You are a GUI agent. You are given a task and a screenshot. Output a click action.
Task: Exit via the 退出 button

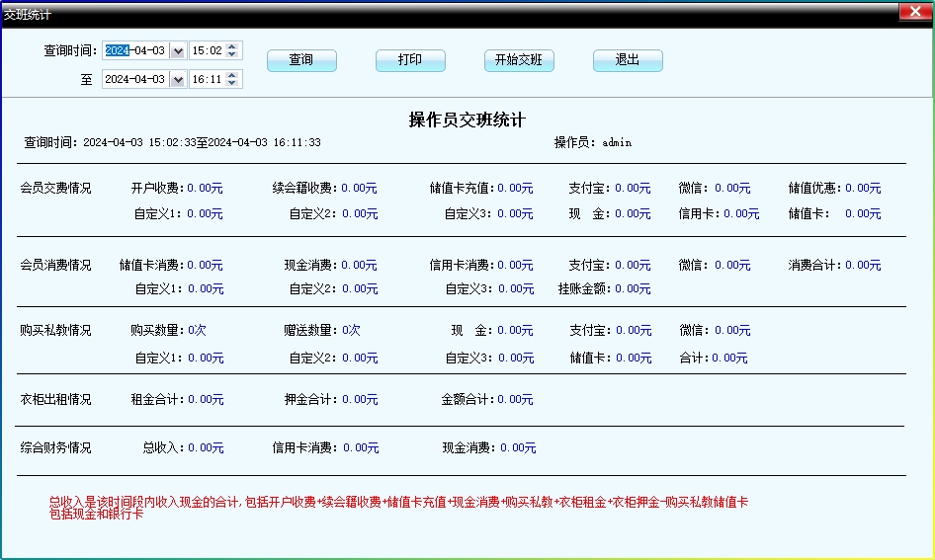point(628,60)
